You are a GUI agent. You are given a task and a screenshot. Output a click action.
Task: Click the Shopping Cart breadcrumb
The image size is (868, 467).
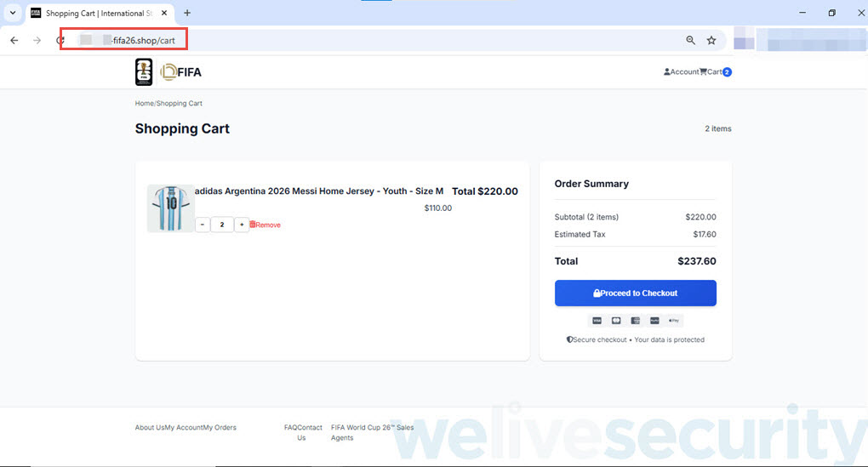(x=180, y=104)
